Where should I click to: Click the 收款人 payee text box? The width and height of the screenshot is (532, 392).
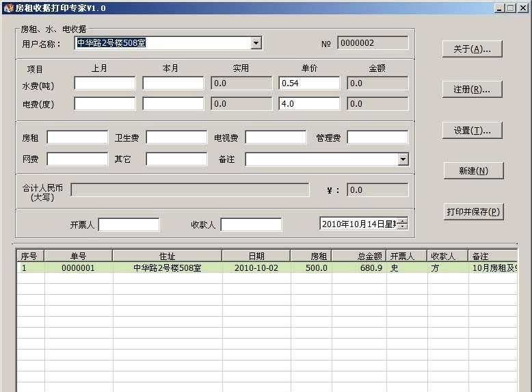251,224
